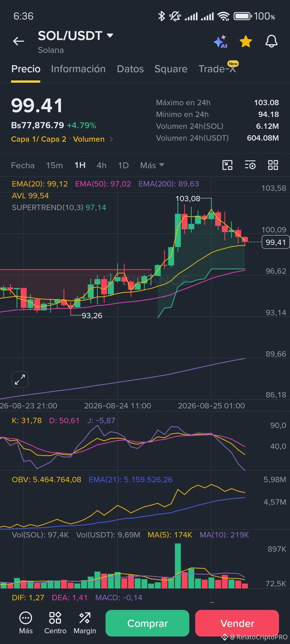Switch to the Precio tab

click(26, 69)
